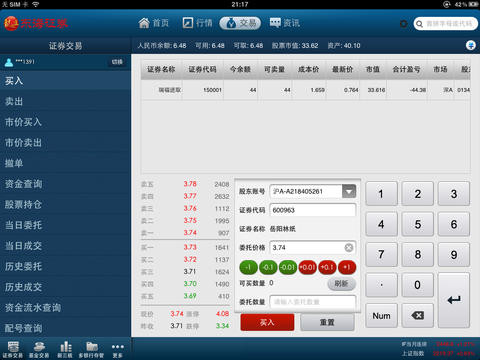Select the 买一 price 3.73

pos(190,247)
